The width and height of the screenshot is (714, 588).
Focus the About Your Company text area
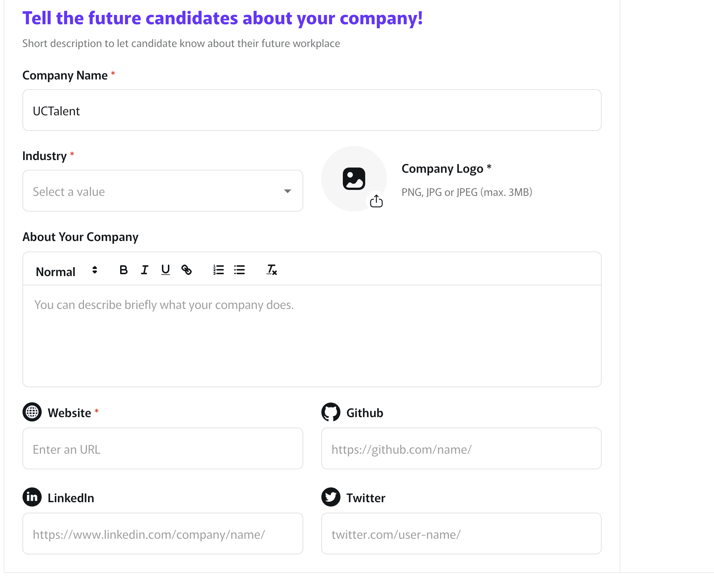click(x=312, y=336)
